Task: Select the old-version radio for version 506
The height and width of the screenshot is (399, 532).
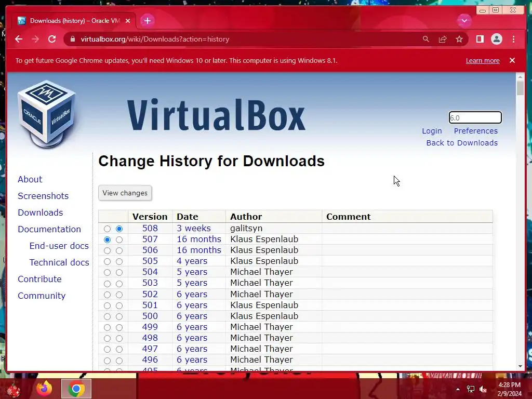Action: point(107,250)
